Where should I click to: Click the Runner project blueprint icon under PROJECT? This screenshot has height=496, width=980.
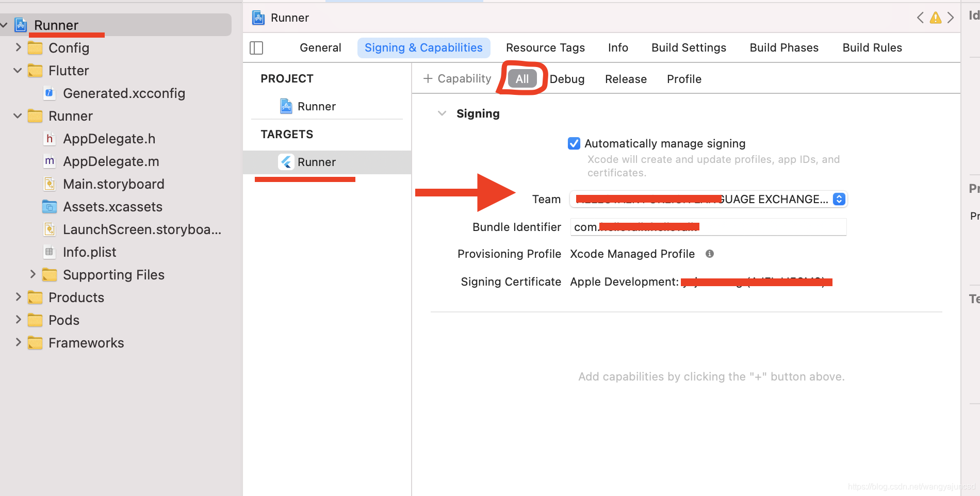point(286,106)
